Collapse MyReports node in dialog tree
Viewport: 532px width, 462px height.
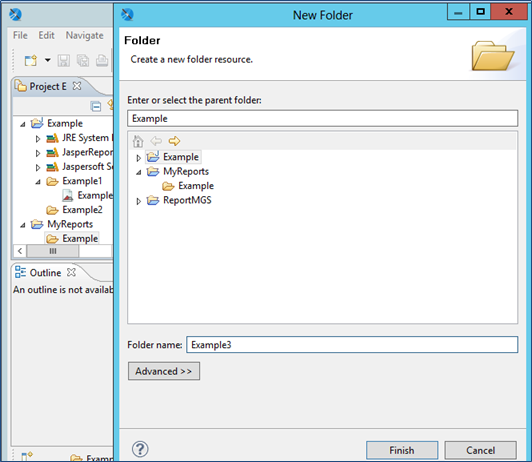138,172
